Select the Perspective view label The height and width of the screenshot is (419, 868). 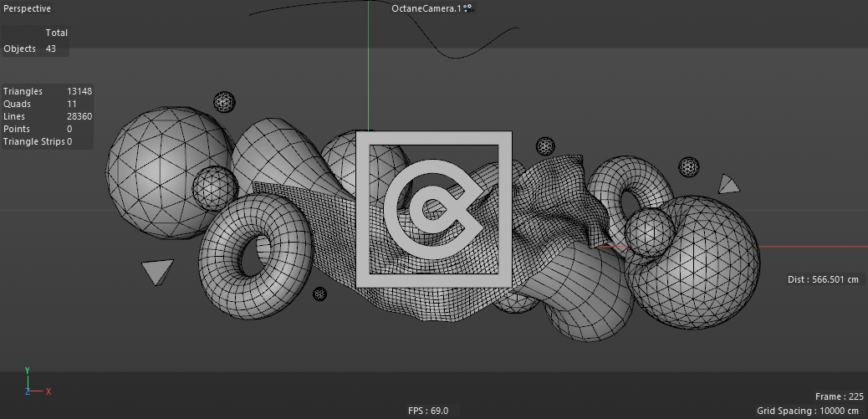[x=27, y=9]
